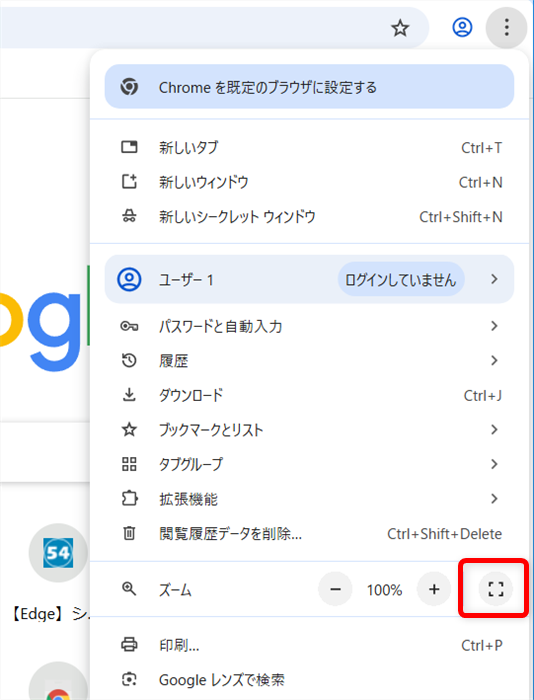This screenshot has width=534, height=700.
Task: Click the Chrome logo icon in default browser banner
Action: coord(129,87)
